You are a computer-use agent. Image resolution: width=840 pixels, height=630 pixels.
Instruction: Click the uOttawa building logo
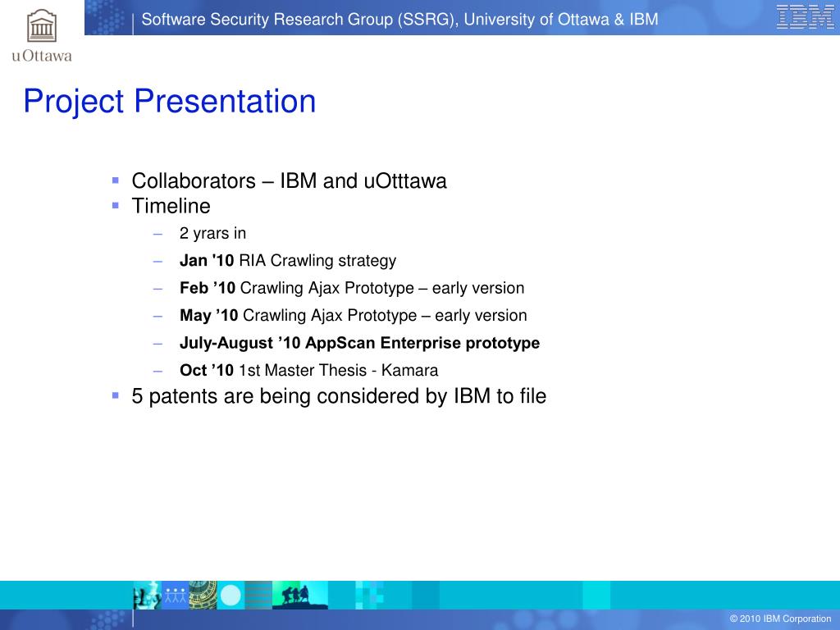[x=42, y=25]
